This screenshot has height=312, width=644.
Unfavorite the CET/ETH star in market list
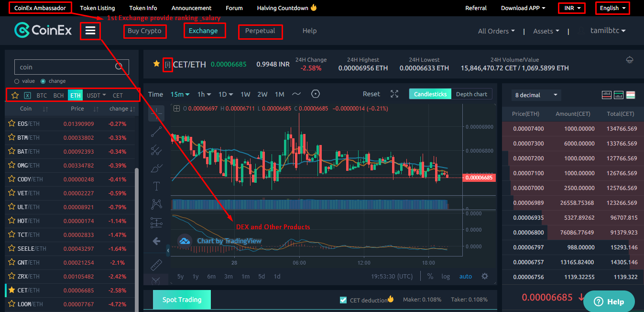coord(11,290)
